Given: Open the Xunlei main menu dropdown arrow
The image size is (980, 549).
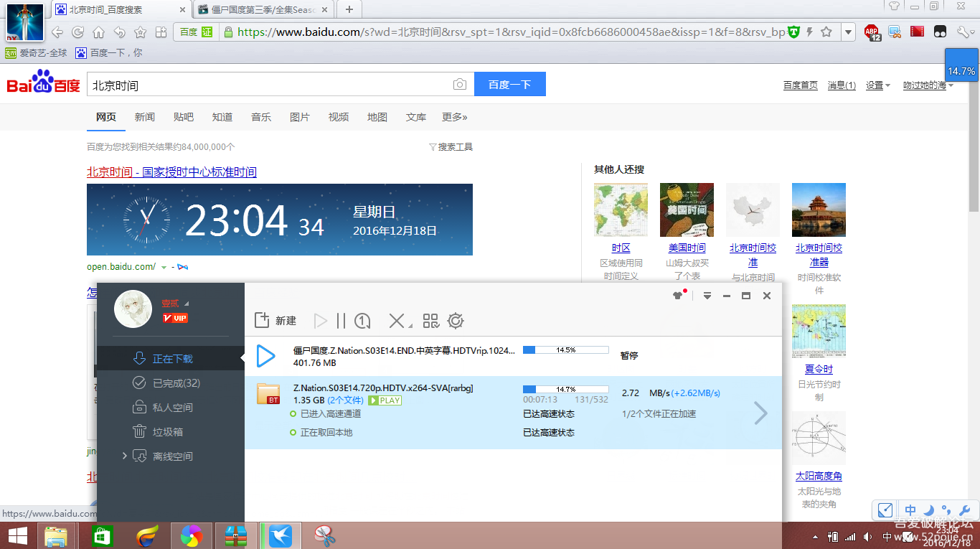Looking at the screenshot, I should [x=707, y=296].
